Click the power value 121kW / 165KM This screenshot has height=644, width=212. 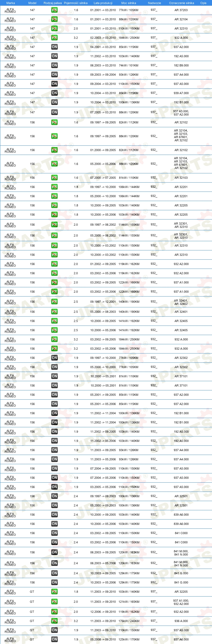(x=129, y=602)
